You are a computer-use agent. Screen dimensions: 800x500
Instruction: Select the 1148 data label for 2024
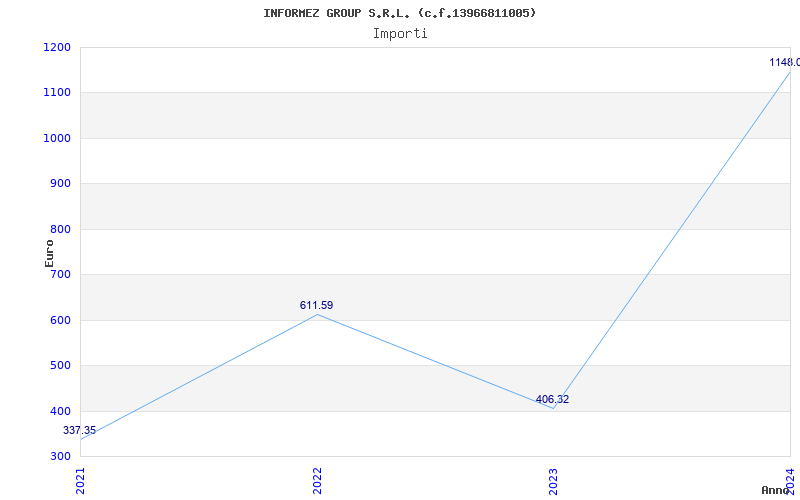pyautogui.click(x=785, y=62)
